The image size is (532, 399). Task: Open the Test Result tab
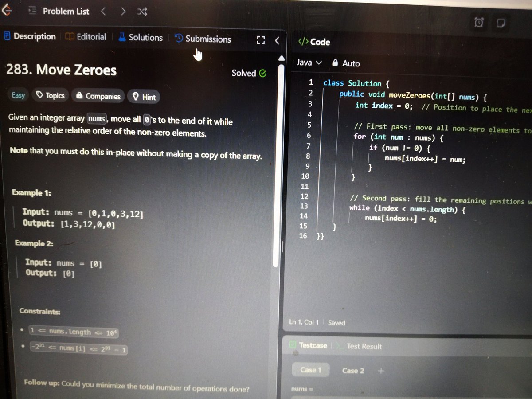(360, 346)
